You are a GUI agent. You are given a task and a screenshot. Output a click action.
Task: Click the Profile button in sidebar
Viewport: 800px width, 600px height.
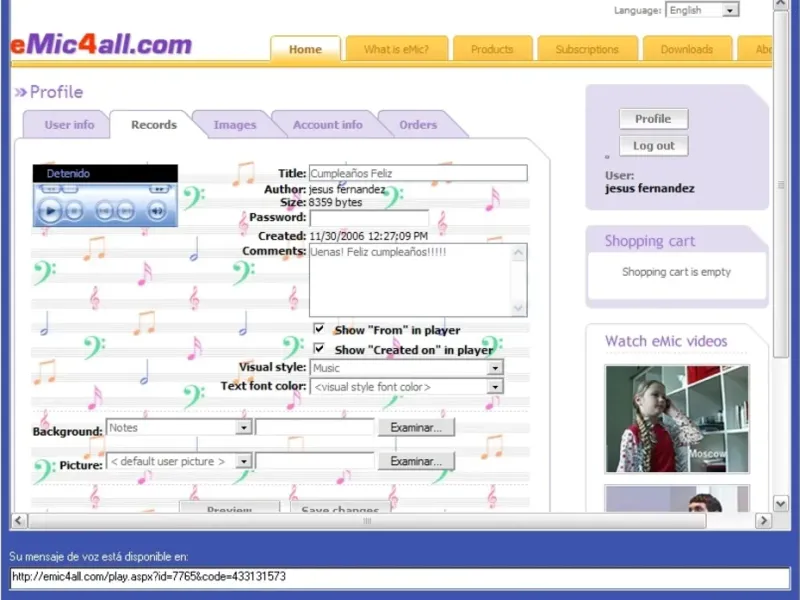coord(653,119)
